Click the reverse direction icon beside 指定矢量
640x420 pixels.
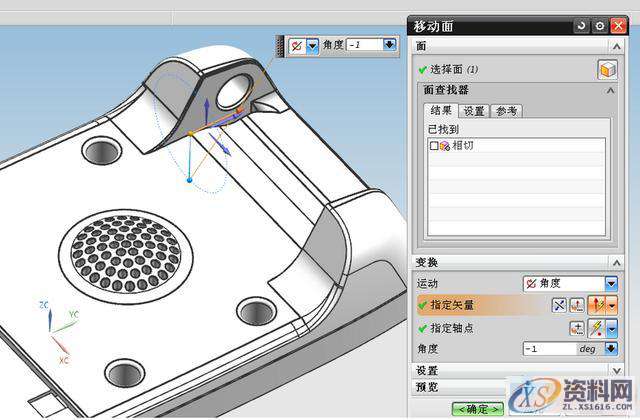tap(559, 305)
